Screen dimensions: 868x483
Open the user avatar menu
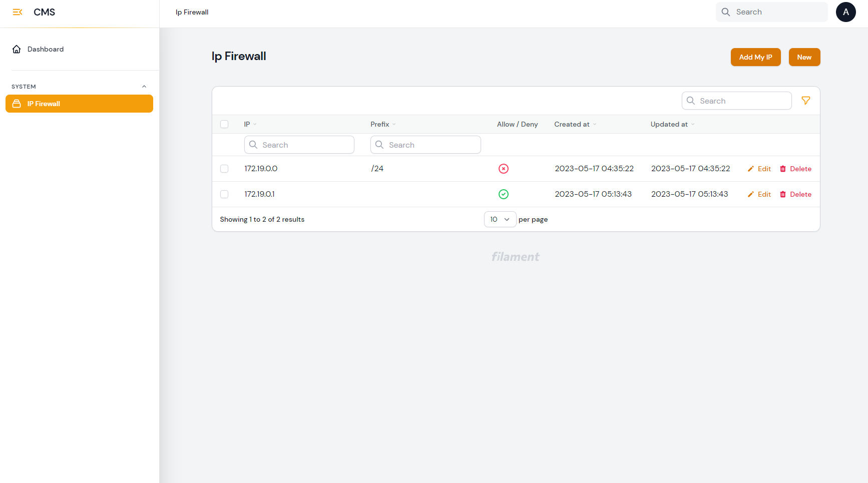(x=846, y=12)
